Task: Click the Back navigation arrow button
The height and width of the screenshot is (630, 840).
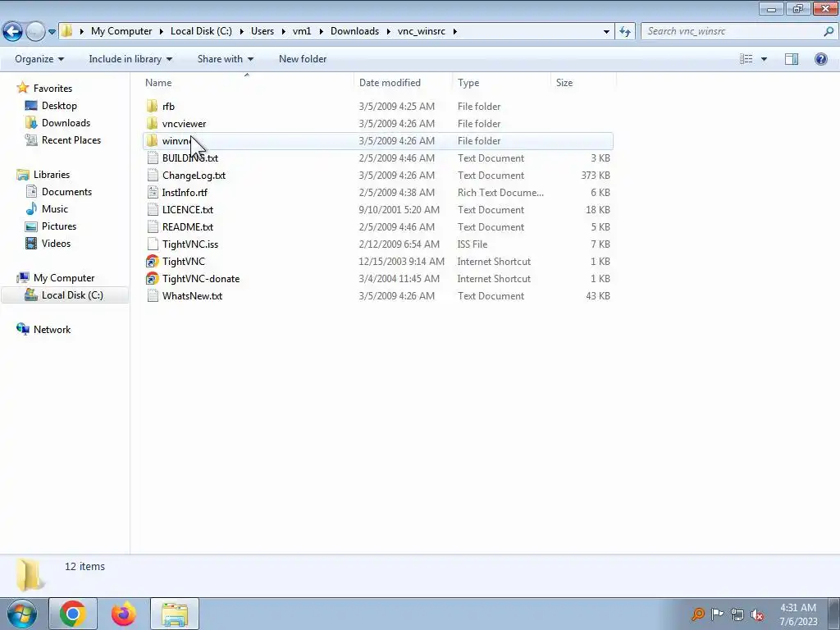Action: [x=13, y=31]
